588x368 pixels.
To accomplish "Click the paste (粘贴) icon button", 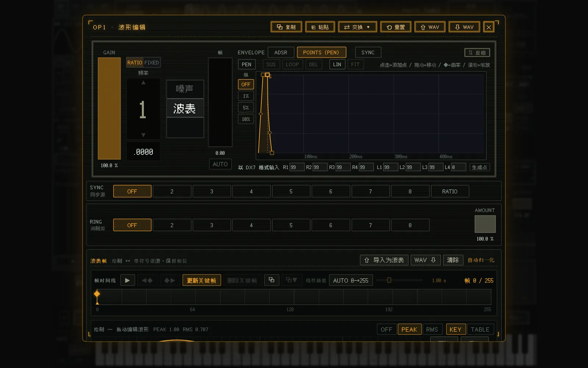I will 320,27.
